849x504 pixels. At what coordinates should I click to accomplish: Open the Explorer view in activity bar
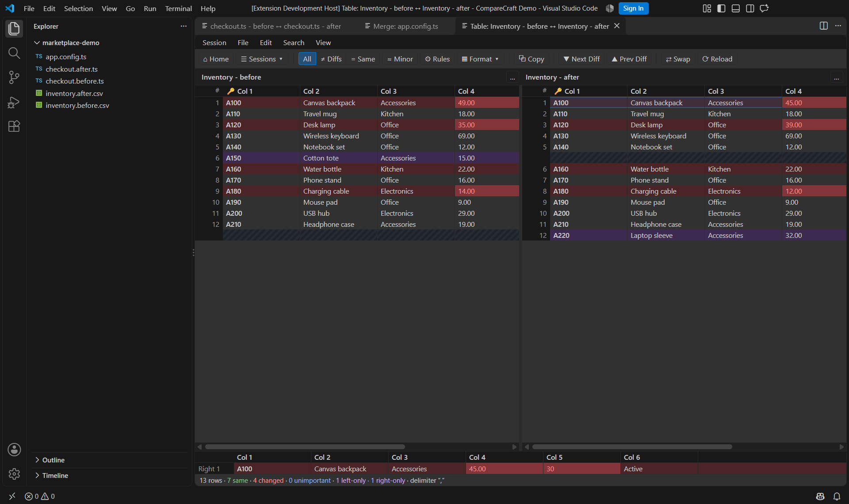pyautogui.click(x=14, y=29)
